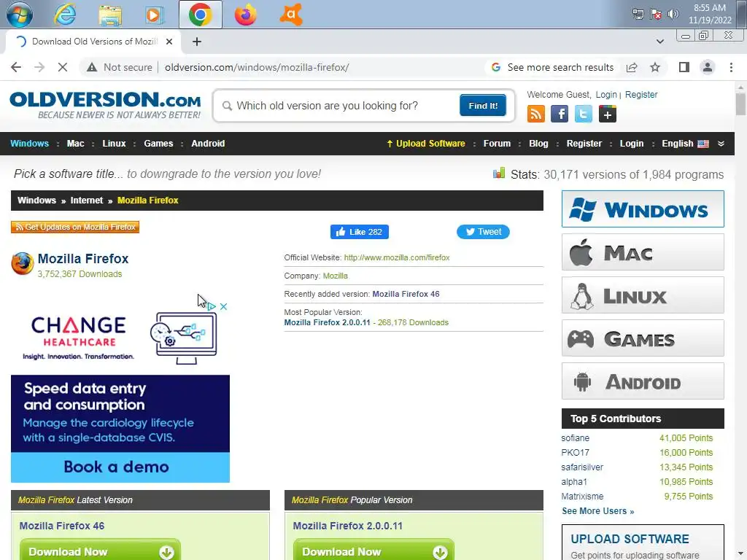
Task: Switch to Chrome in the taskbar
Action: (x=201, y=15)
